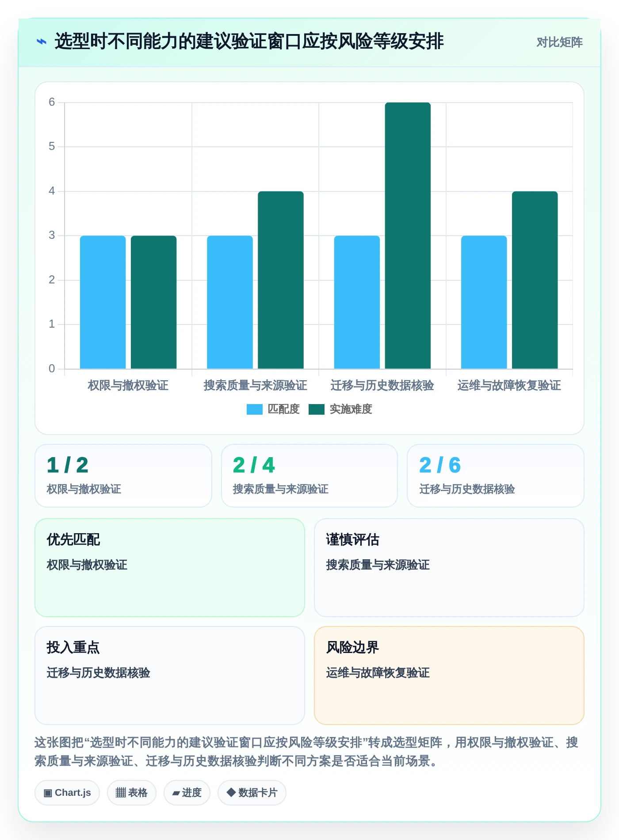
Task: Open the 风险边界 quadrant card heading
Action: [352, 648]
